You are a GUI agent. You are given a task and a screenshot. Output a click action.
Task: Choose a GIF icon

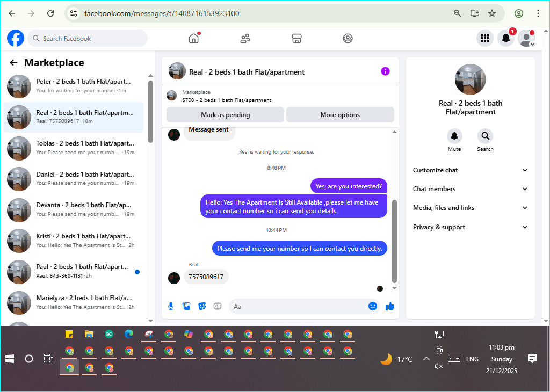pyautogui.click(x=218, y=306)
